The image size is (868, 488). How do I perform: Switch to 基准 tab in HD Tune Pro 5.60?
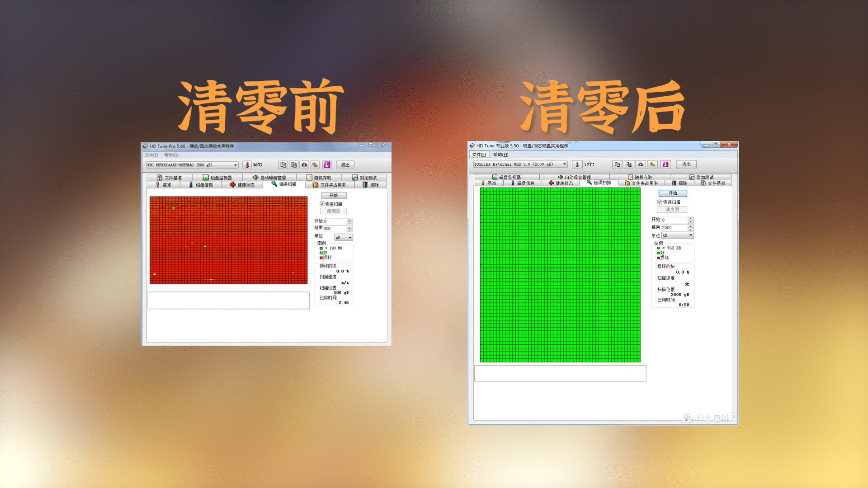click(x=164, y=185)
